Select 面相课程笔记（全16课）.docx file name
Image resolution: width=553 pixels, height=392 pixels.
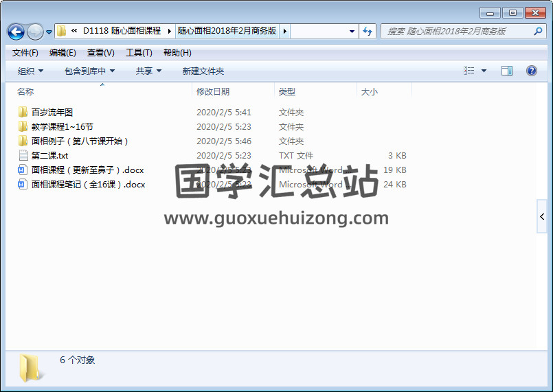pyautogui.click(x=88, y=185)
